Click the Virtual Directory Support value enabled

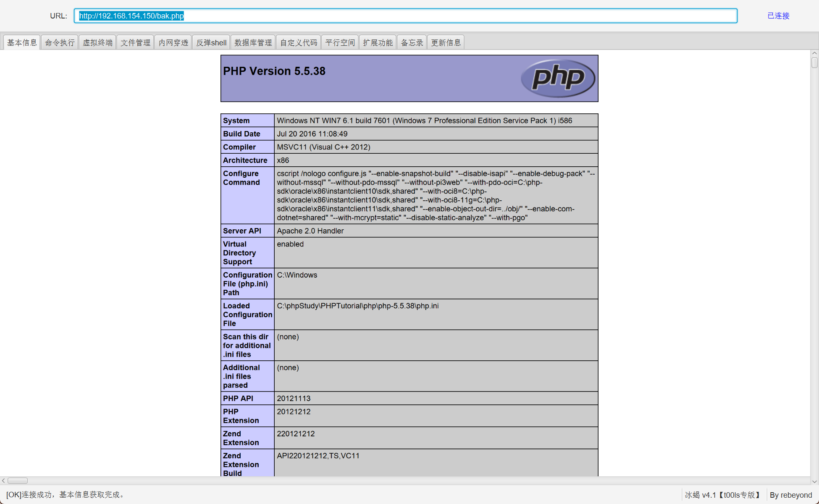[x=290, y=244]
